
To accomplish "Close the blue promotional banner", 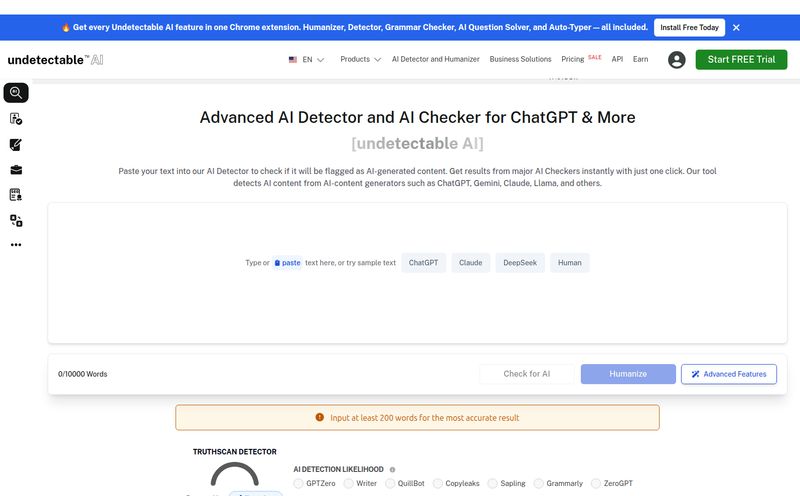I will pos(736,28).
